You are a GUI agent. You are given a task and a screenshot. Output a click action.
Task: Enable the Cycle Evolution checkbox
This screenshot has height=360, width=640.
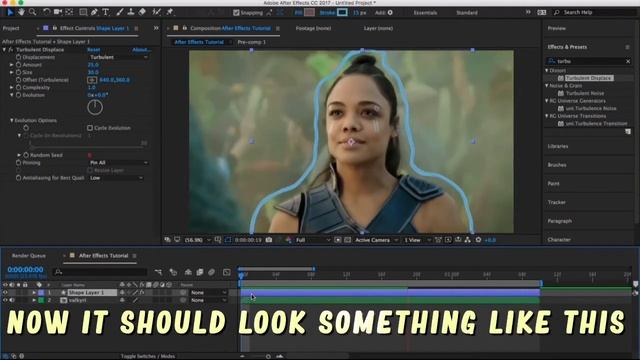[90, 128]
